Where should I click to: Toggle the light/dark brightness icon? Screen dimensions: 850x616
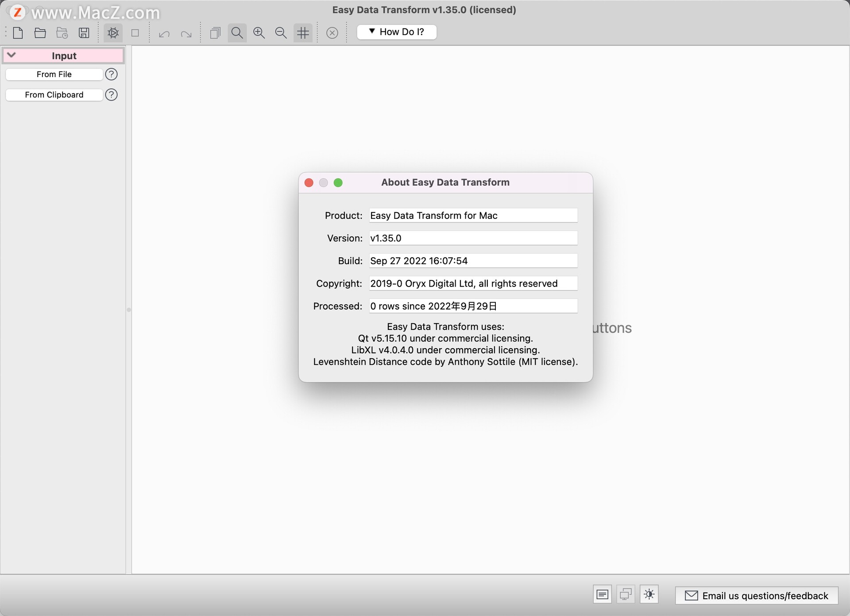click(649, 594)
